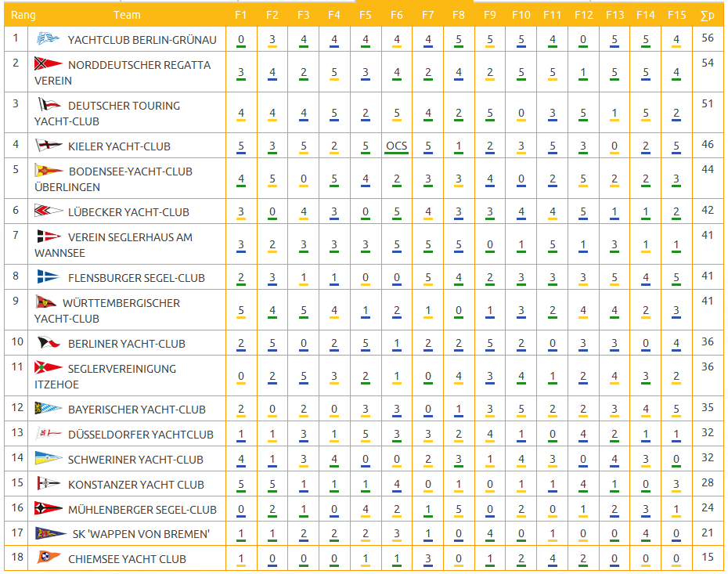Click the Lübecker Yacht-Club flag icon

(x=49, y=211)
